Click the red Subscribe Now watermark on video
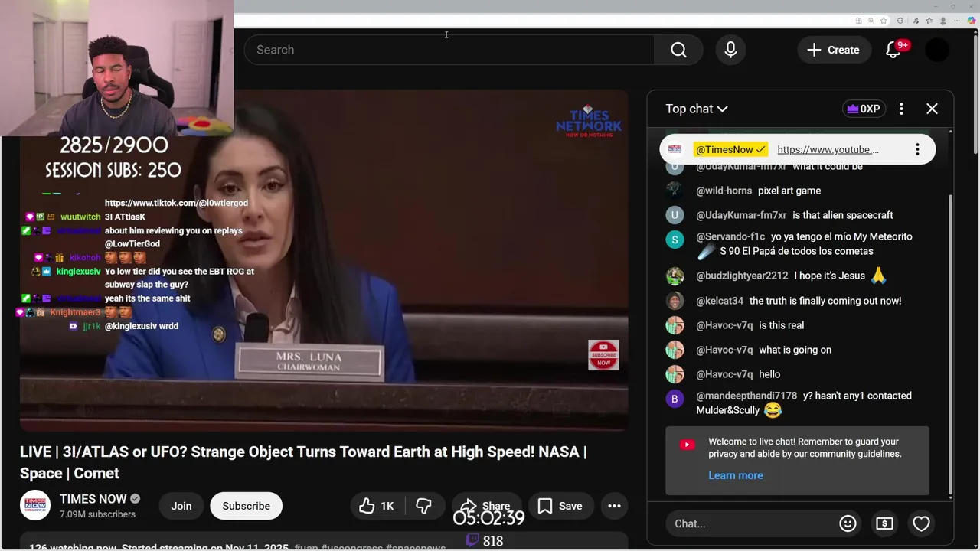Image resolution: width=980 pixels, height=551 pixels. (603, 355)
